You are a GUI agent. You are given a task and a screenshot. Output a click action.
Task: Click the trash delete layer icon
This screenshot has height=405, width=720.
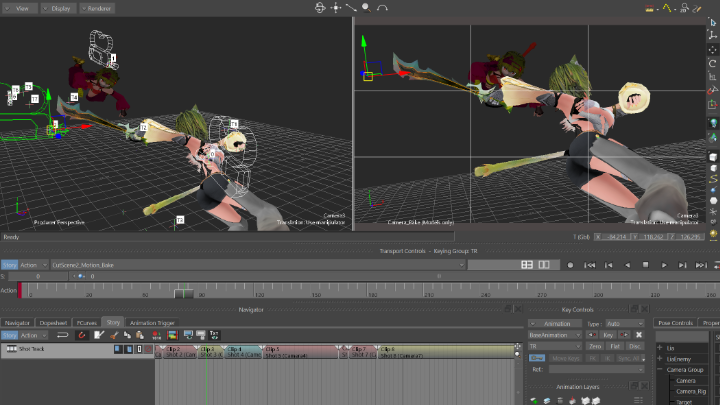tap(560, 401)
